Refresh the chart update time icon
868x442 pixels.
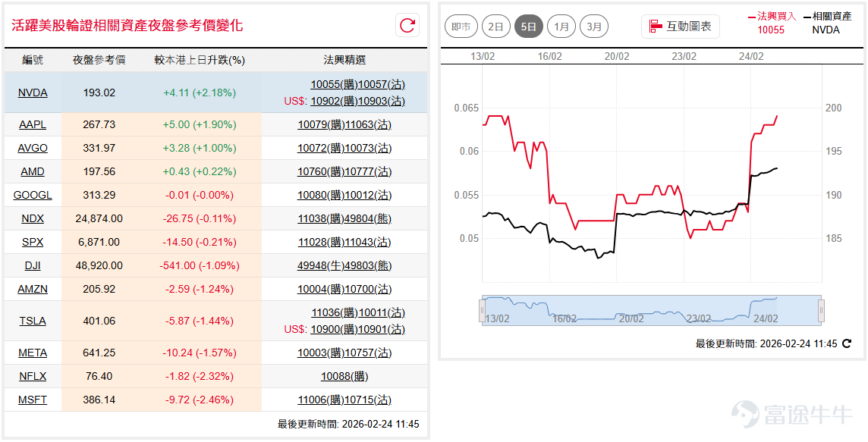tap(847, 343)
